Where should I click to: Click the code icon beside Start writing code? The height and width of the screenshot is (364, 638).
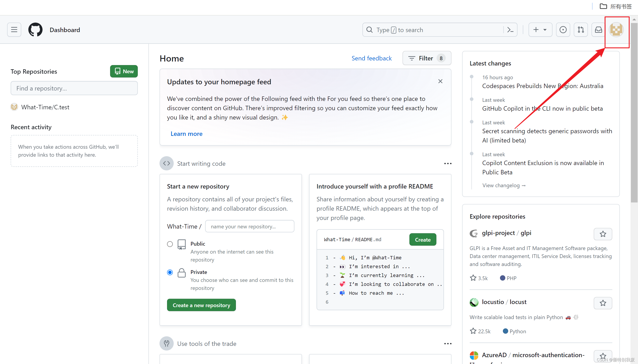pos(166,163)
